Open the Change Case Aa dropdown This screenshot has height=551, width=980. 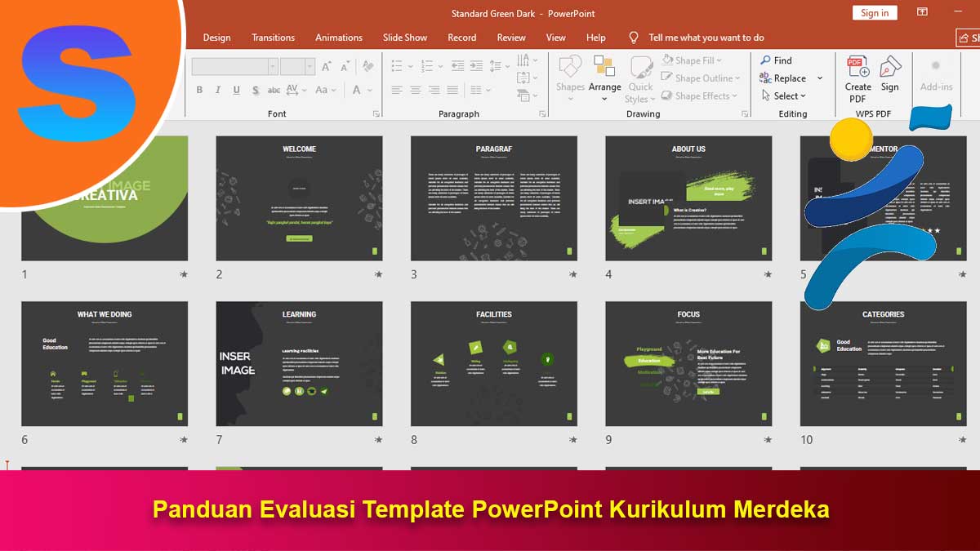click(x=325, y=90)
